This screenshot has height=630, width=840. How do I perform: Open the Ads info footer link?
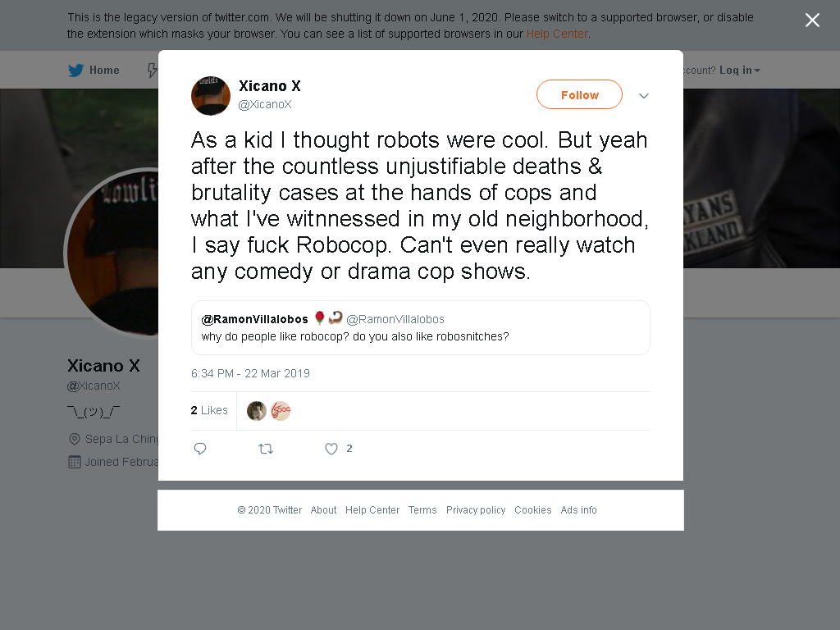578,510
